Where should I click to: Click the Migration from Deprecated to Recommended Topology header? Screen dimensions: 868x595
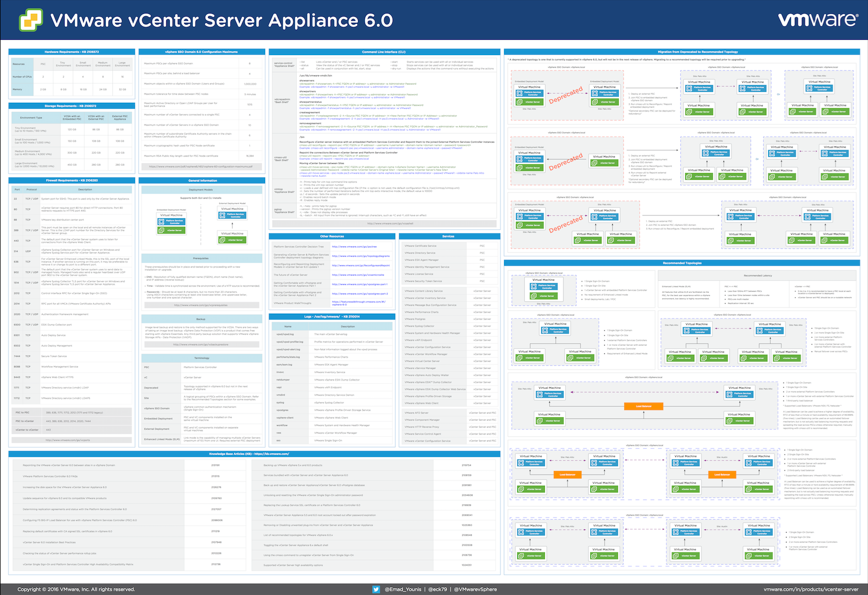coord(682,52)
